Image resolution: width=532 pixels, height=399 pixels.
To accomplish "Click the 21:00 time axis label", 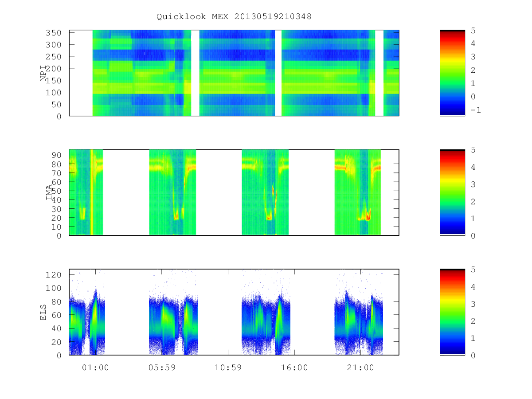I will click(360, 368).
